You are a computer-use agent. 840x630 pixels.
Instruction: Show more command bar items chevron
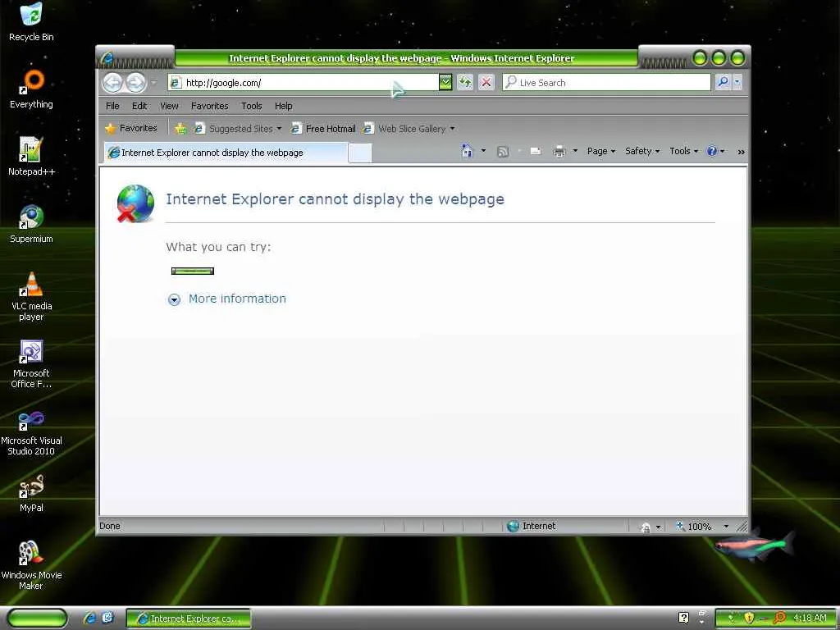[741, 152]
